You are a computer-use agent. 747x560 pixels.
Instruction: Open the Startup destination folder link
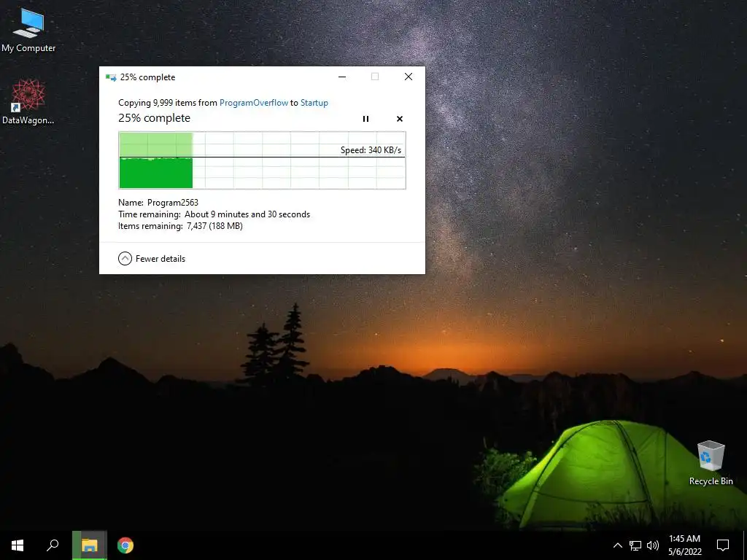tap(314, 103)
